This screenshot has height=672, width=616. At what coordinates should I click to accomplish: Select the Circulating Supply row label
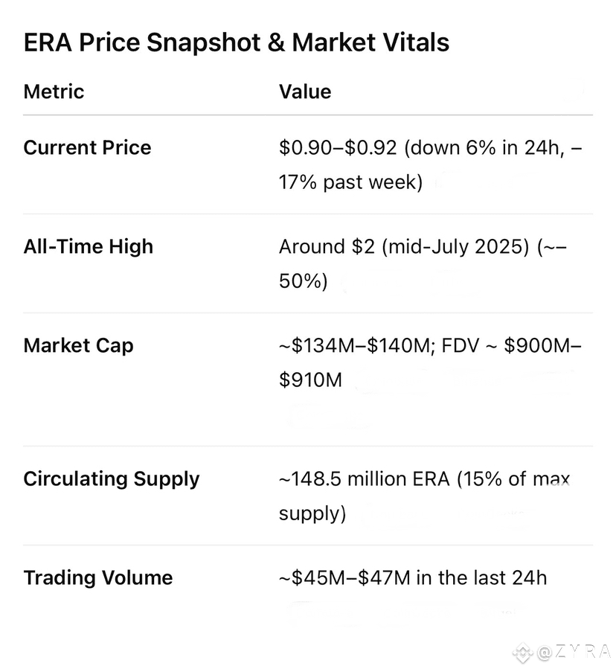(x=112, y=479)
